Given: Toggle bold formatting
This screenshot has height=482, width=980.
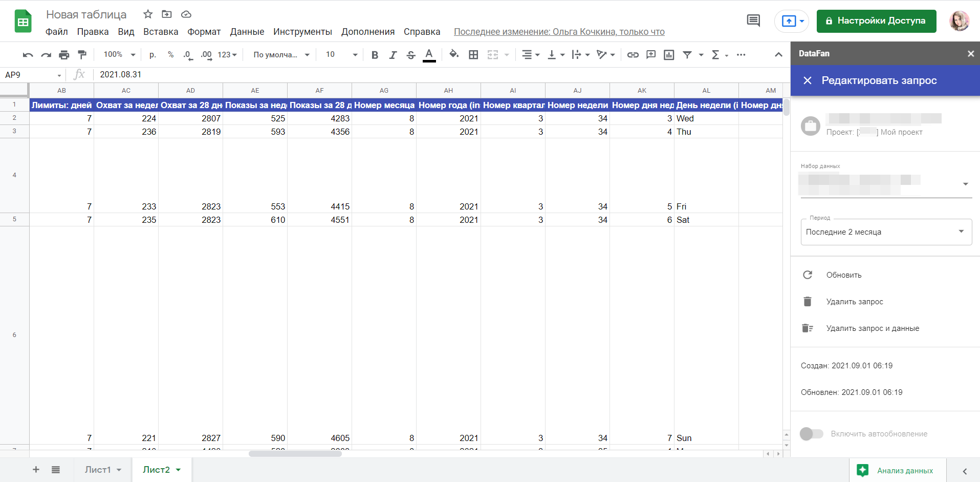Looking at the screenshot, I should pos(375,55).
